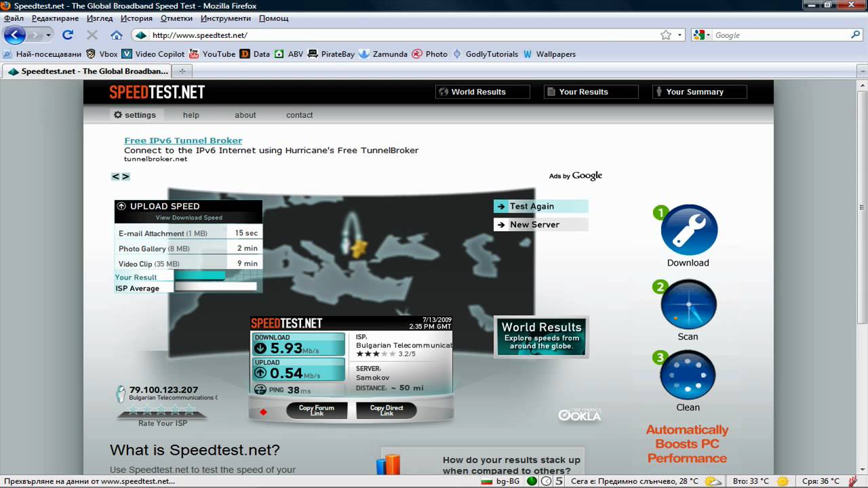This screenshot has width=868, height=488.
Task: Open the contact page
Action: (299, 115)
